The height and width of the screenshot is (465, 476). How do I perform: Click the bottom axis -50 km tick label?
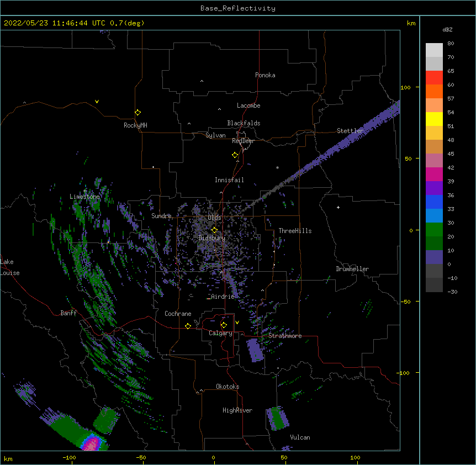pyautogui.click(x=141, y=457)
